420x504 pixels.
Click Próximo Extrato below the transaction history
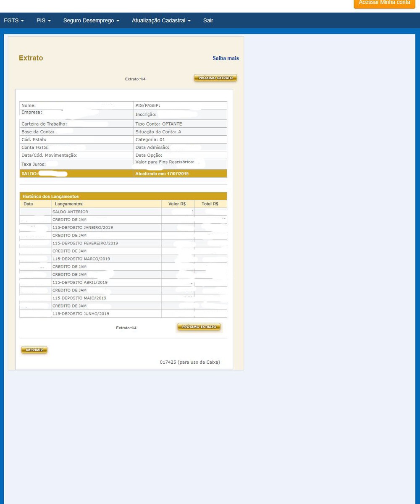(x=199, y=327)
